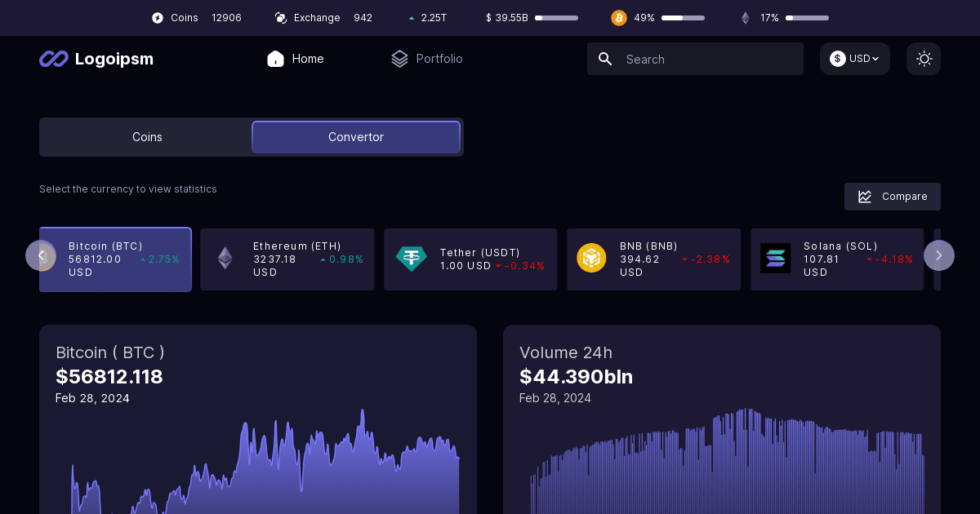Click the Home house icon

(x=275, y=59)
